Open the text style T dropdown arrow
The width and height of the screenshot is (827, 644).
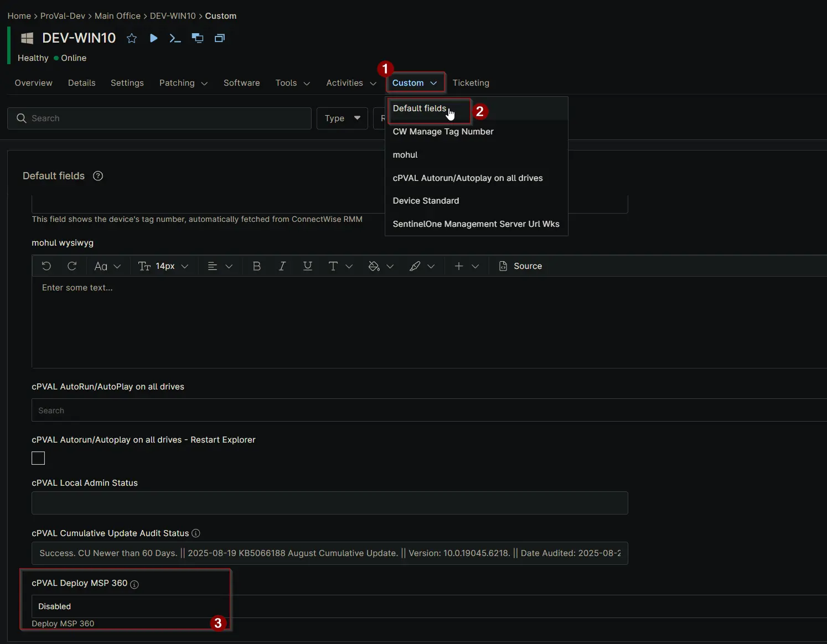click(x=349, y=266)
